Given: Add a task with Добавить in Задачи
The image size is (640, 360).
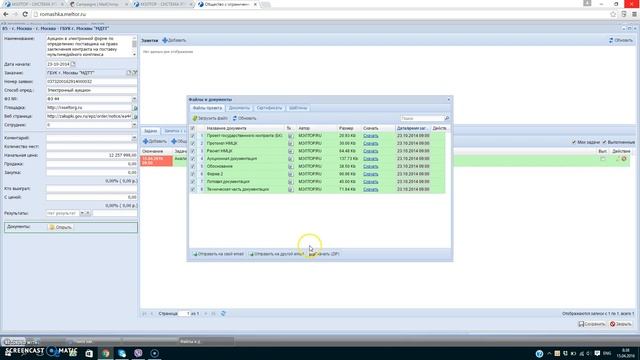Looking at the screenshot, I should tap(155, 141).
